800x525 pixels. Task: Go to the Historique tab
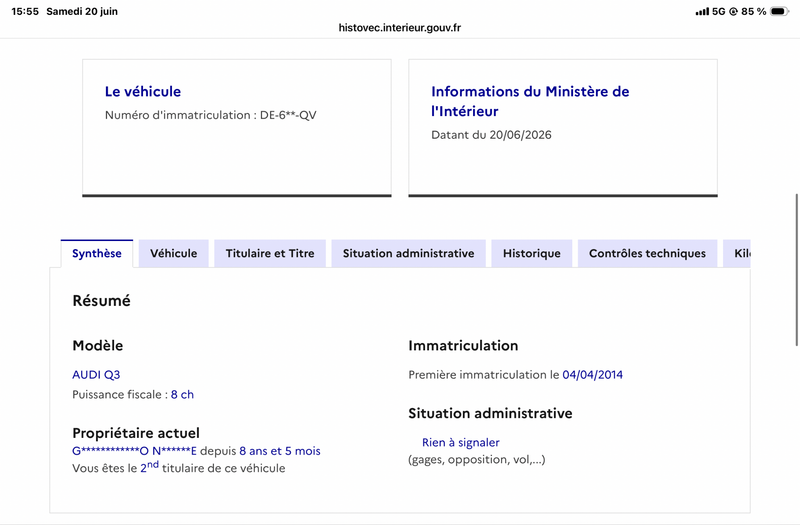(532, 254)
